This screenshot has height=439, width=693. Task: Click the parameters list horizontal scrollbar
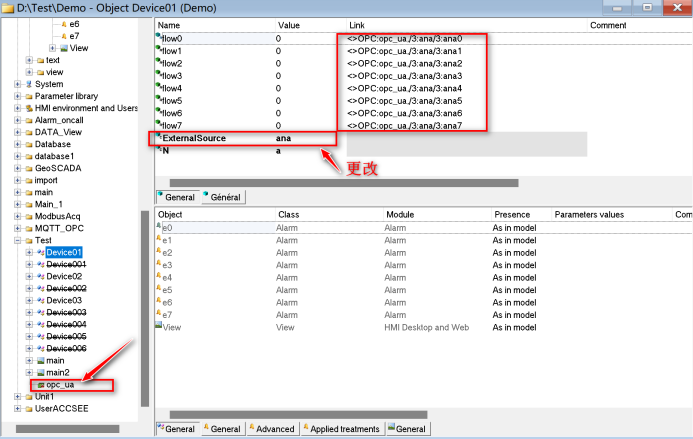tap(344, 183)
